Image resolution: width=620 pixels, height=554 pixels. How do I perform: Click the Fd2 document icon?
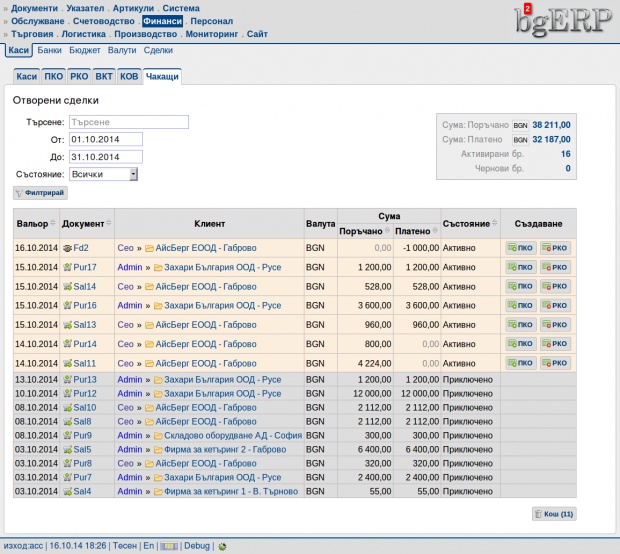tap(67, 248)
